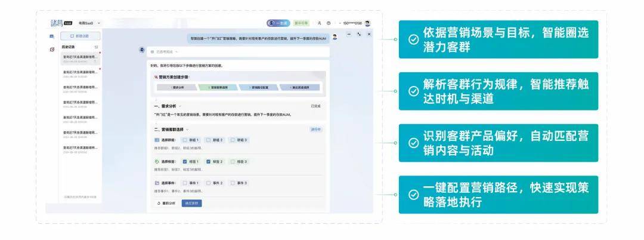644x240 pixels.
Task: Collapse the 二、营销客群选择 section
Action: [187, 129]
